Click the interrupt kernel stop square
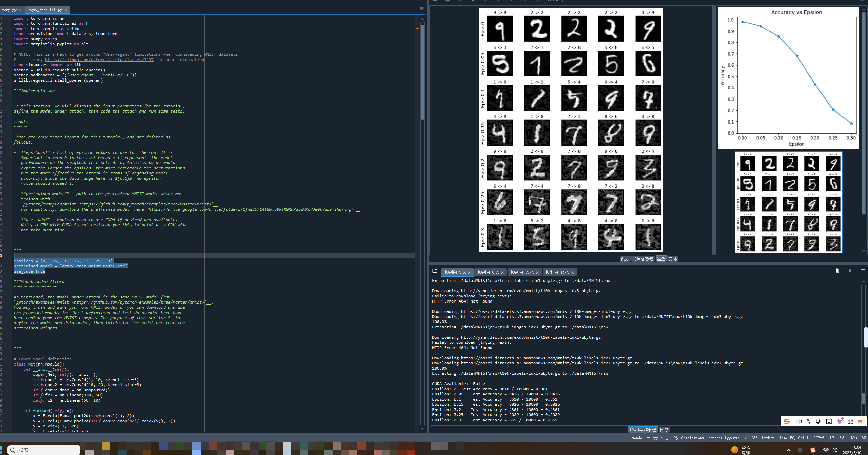 click(x=850, y=271)
